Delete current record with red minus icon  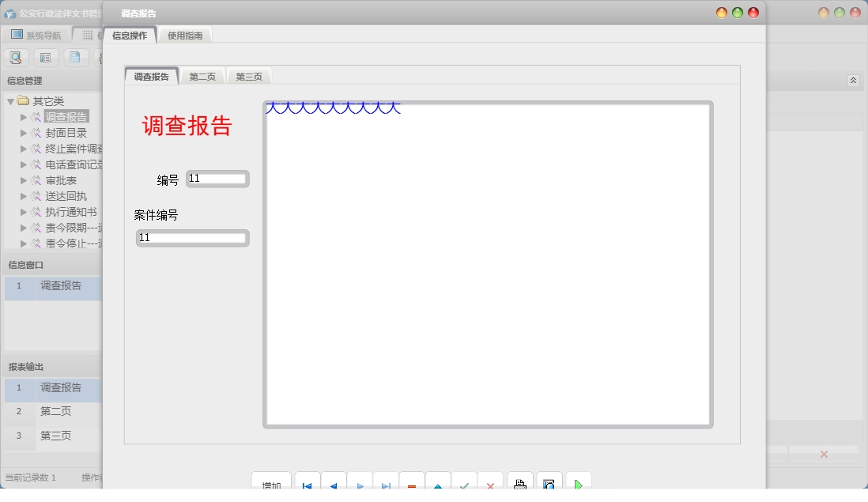[411, 484]
